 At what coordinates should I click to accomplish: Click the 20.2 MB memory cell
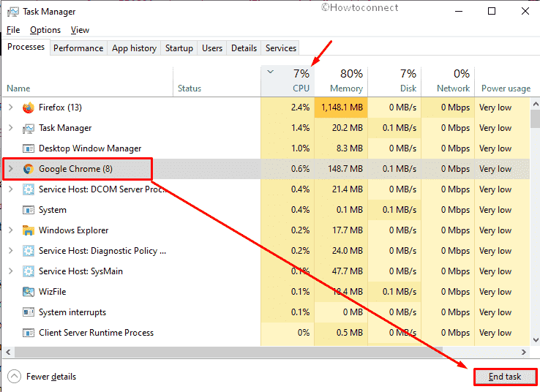tap(341, 128)
